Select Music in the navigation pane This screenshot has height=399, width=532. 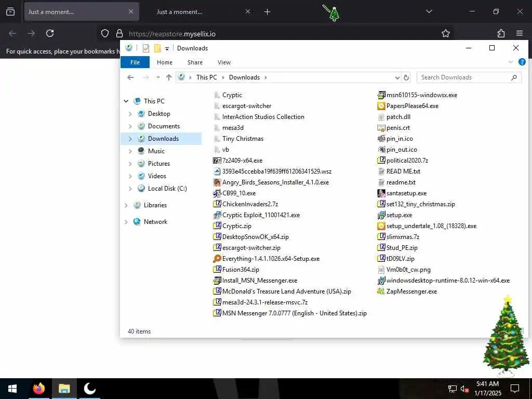point(156,151)
